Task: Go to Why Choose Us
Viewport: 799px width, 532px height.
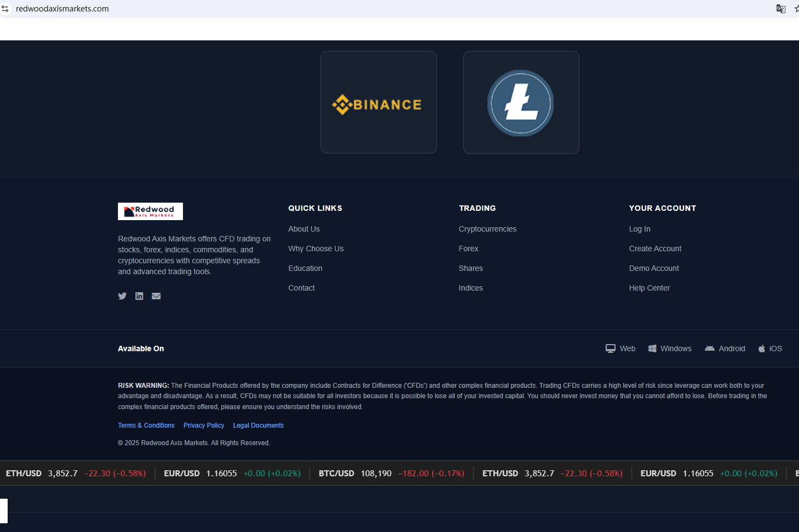Action: [316, 249]
